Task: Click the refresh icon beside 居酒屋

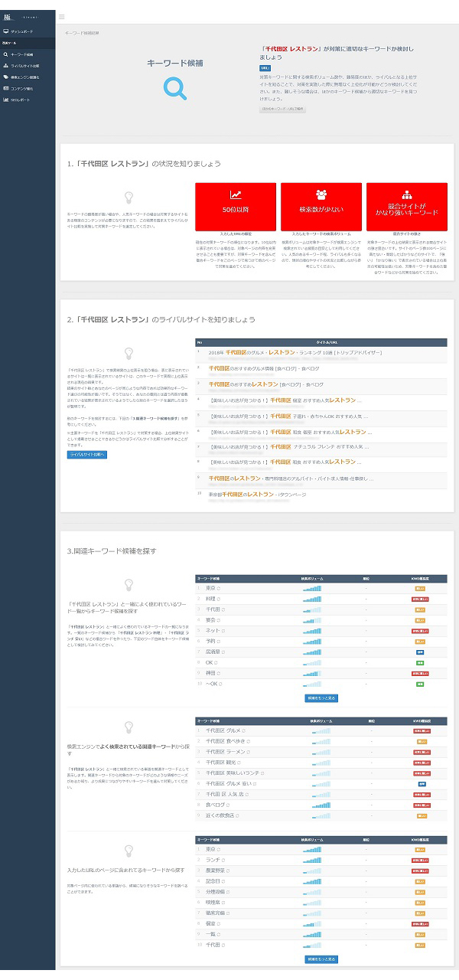Action: tap(225, 652)
